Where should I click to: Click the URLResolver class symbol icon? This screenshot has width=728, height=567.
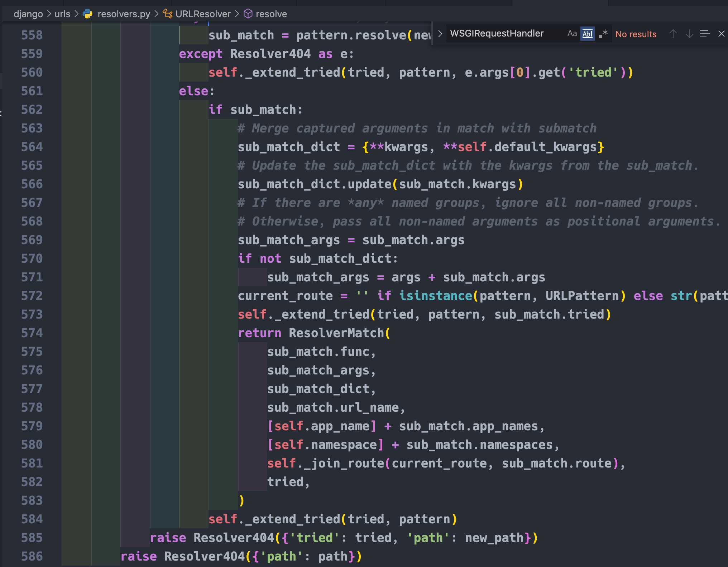coord(167,14)
